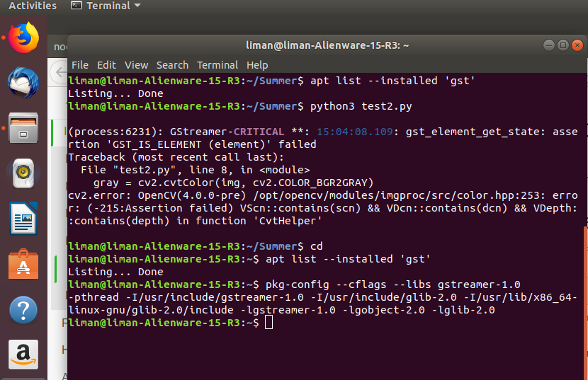Click '-lgstreamer-1.0 -lgobject-2.0' output text

(333, 310)
